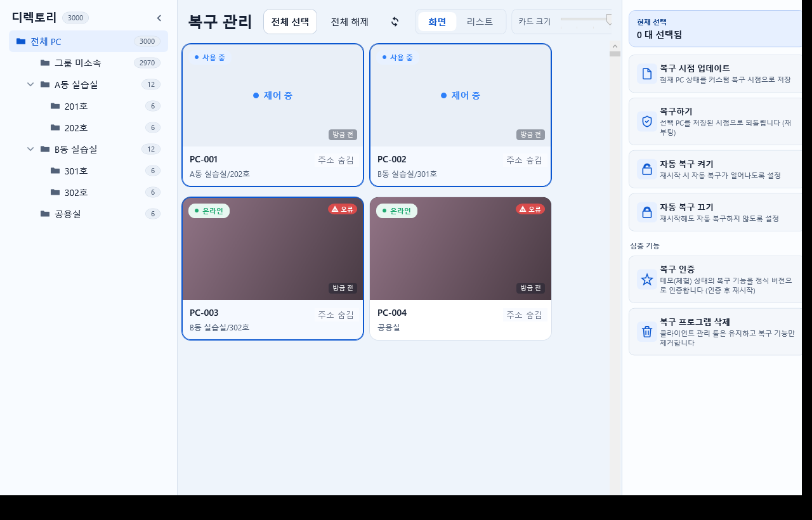Image resolution: width=812 pixels, height=520 pixels.
Task: Click the 자동 복구 끄기 lock icon
Action: pyautogui.click(x=647, y=212)
